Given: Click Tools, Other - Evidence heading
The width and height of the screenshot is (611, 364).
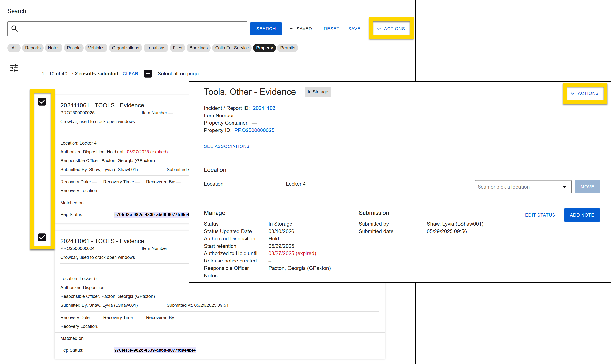Looking at the screenshot, I should [250, 92].
